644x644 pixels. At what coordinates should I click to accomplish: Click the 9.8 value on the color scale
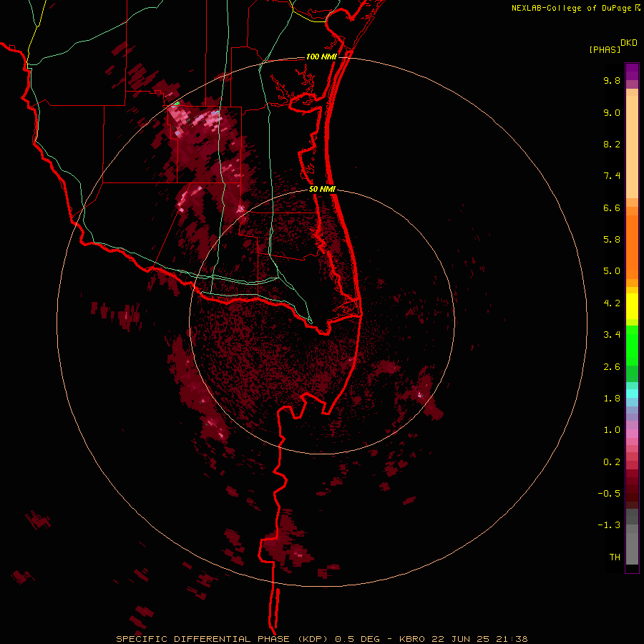612,80
